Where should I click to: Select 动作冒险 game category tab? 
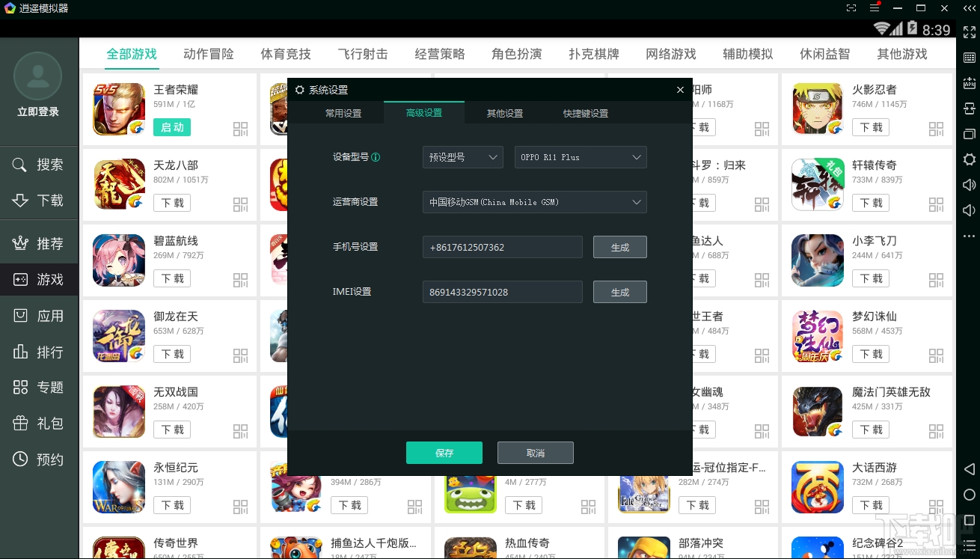(x=209, y=54)
